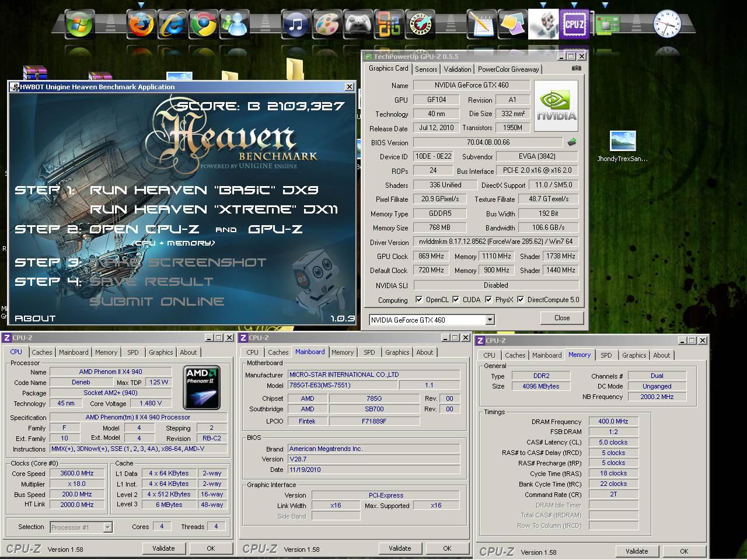Switch to Heaven robot icon in dock
747x560 pixels.
pos(543,24)
